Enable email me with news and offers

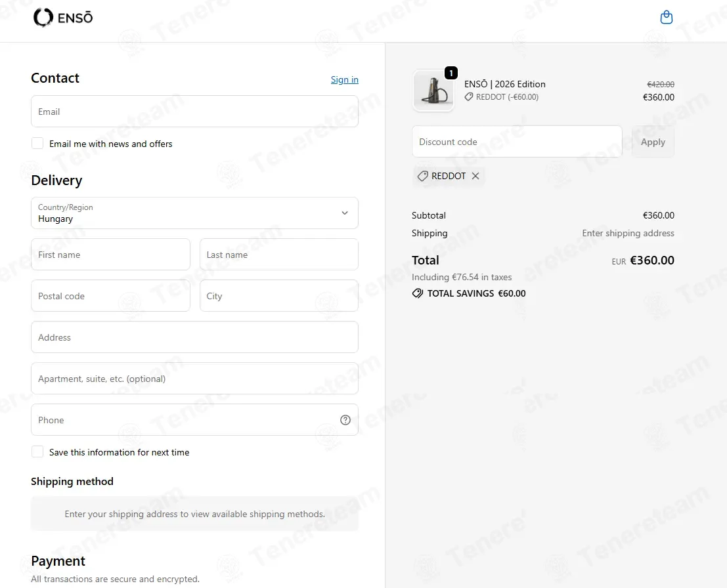(37, 143)
